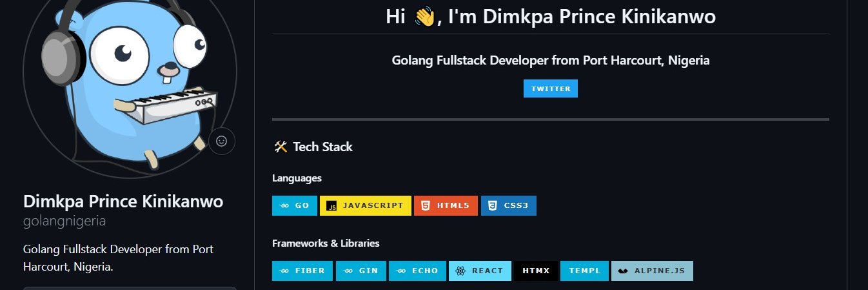Screen dimensions: 868x290
Task: Click the Echo framework badge
Action: pyautogui.click(x=418, y=271)
